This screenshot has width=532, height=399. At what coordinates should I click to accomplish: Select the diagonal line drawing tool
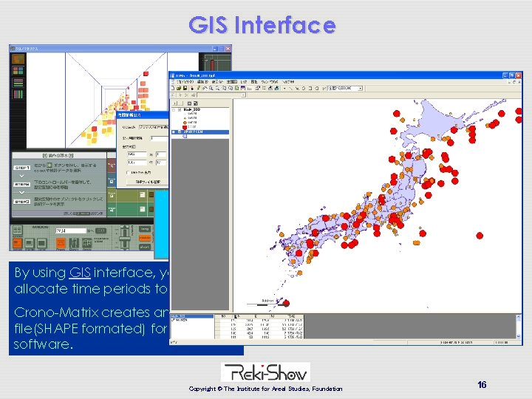click(291, 88)
